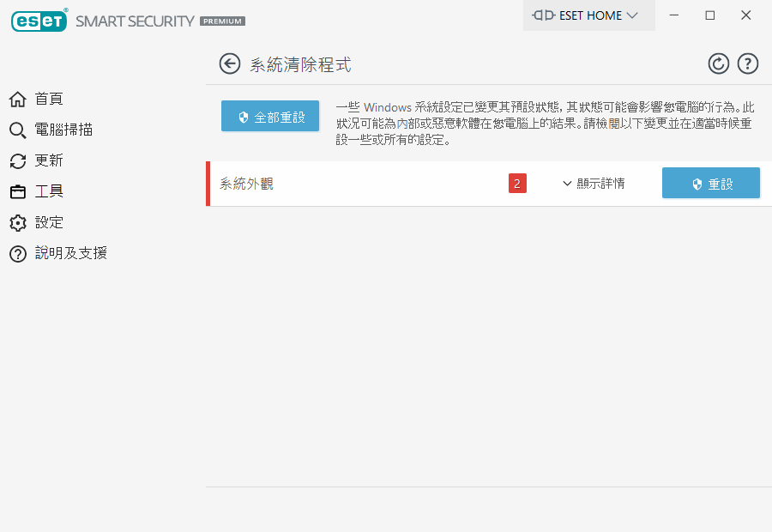The width and height of the screenshot is (772, 532).
Task: Click the red badge showing 2
Action: (517, 184)
